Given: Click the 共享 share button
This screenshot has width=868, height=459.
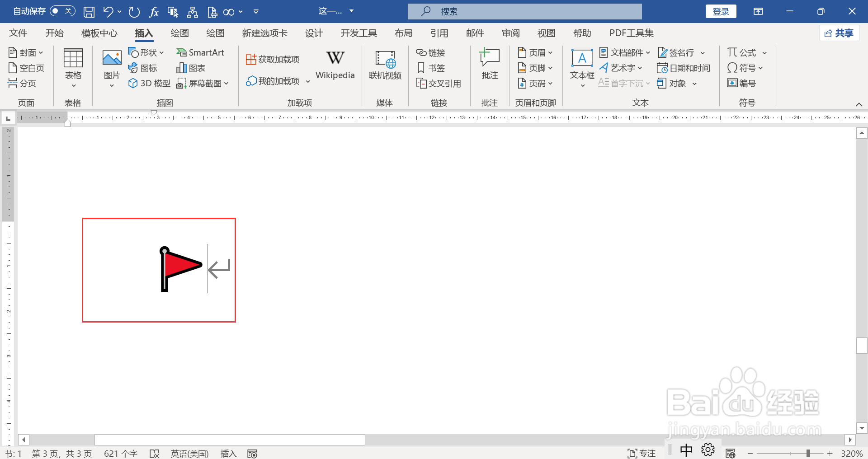Looking at the screenshot, I should tap(839, 33).
